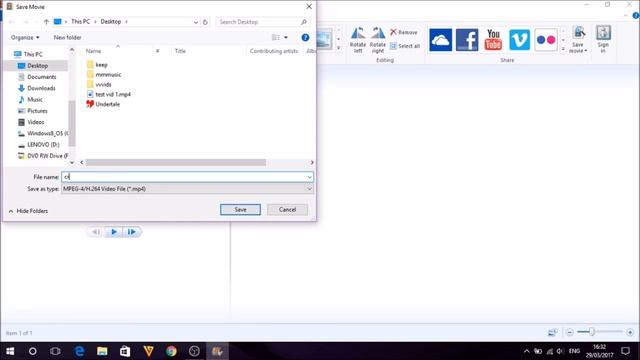This screenshot has width=640, height=360.
Task: Click the Rotate left tool
Action: [358, 40]
